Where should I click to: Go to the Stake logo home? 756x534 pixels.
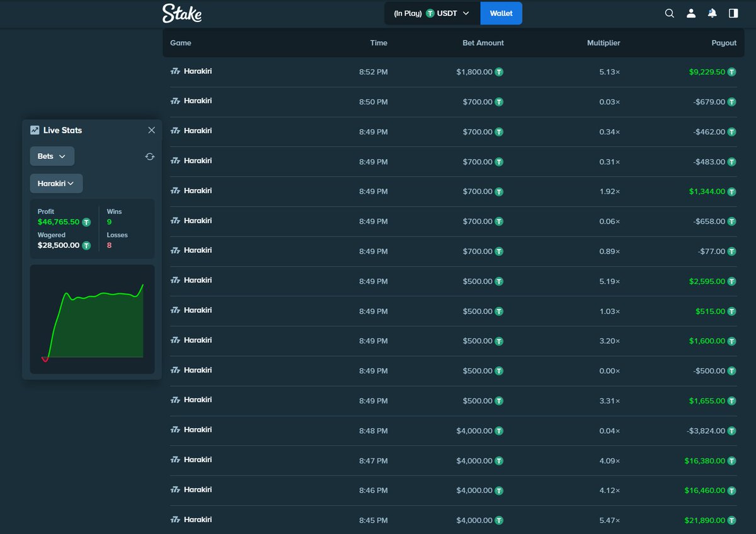[182, 13]
